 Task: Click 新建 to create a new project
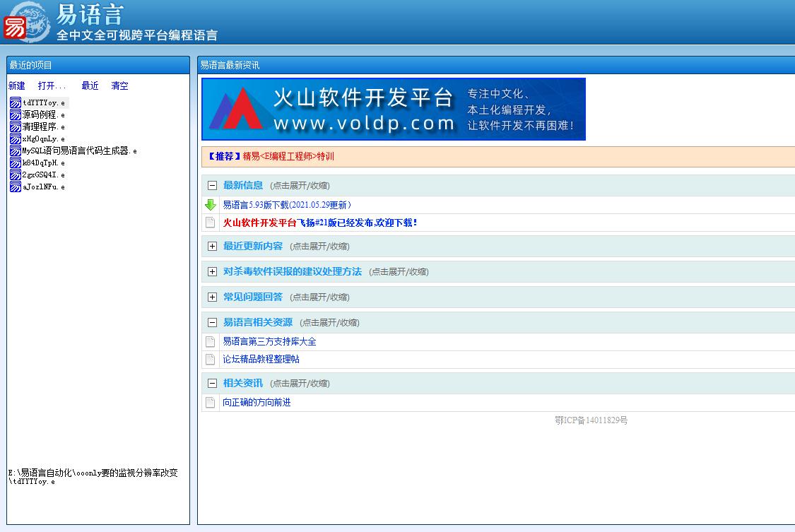tap(16, 86)
